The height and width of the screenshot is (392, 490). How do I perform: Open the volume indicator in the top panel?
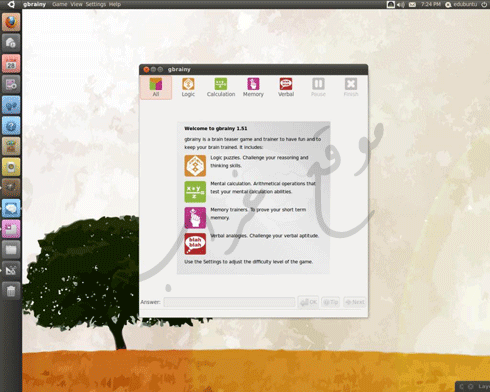click(401, 4)
